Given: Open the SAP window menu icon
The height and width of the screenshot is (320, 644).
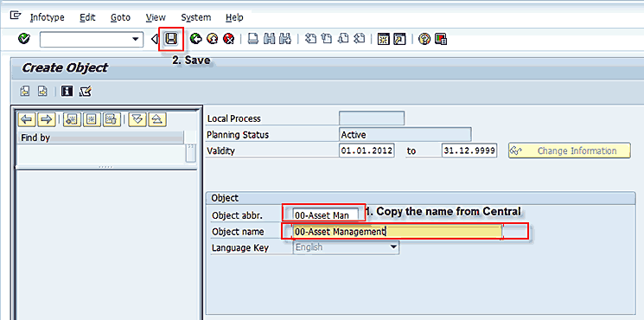Looking at the screenshot, I should 16,16.
